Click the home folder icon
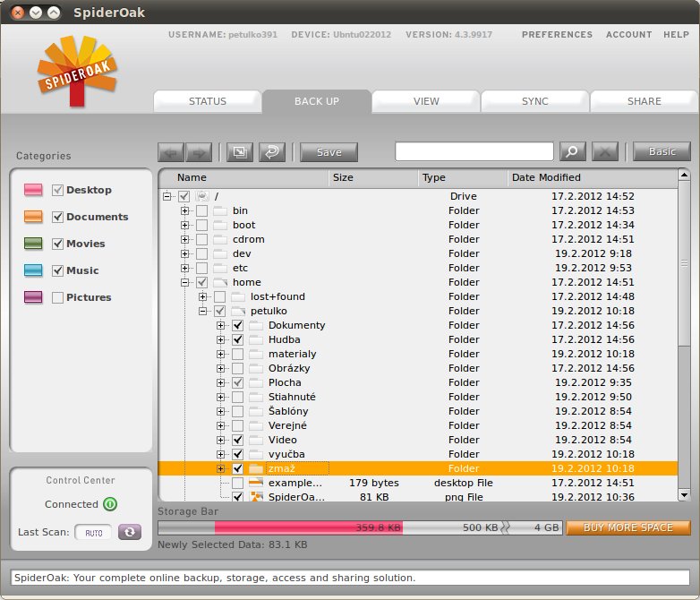 [x=220, y=282]
